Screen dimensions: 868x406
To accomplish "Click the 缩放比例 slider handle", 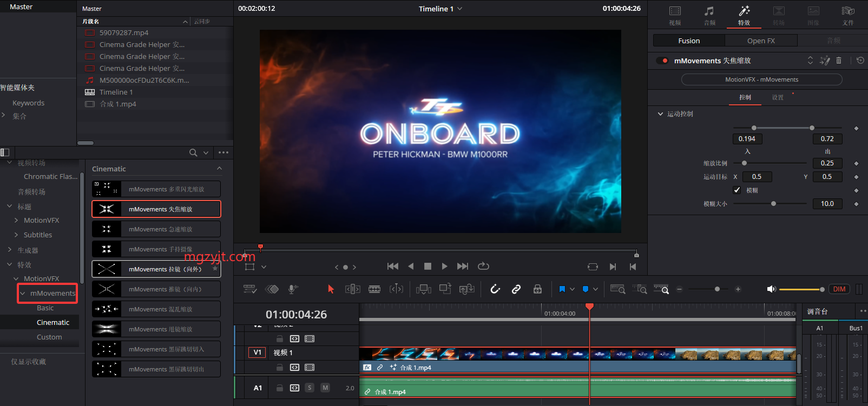I will (x=744, y=163).
